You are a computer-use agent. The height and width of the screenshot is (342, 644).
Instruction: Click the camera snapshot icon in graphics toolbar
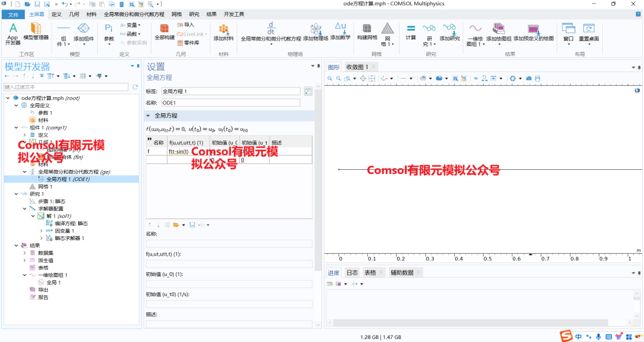click(528, 79)
